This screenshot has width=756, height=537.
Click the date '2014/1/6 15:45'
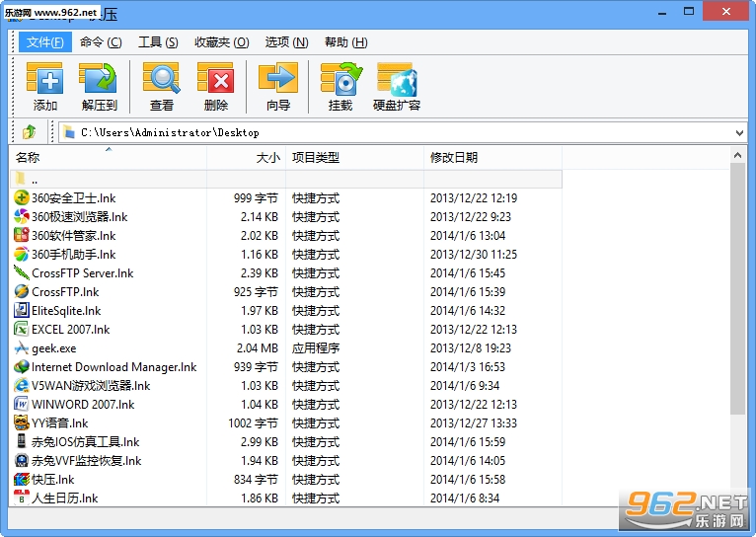468,273
